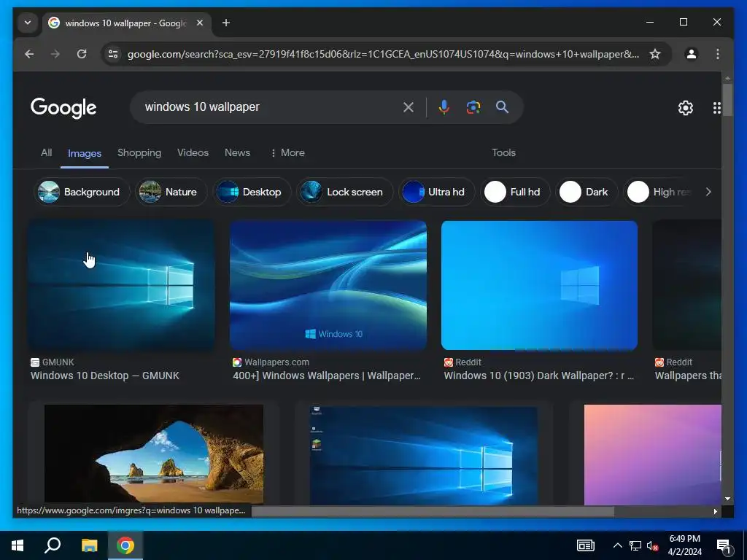Click the horizontal scrollbar thumb
Viewport: 747px width, 560px height.
point(433,511)
